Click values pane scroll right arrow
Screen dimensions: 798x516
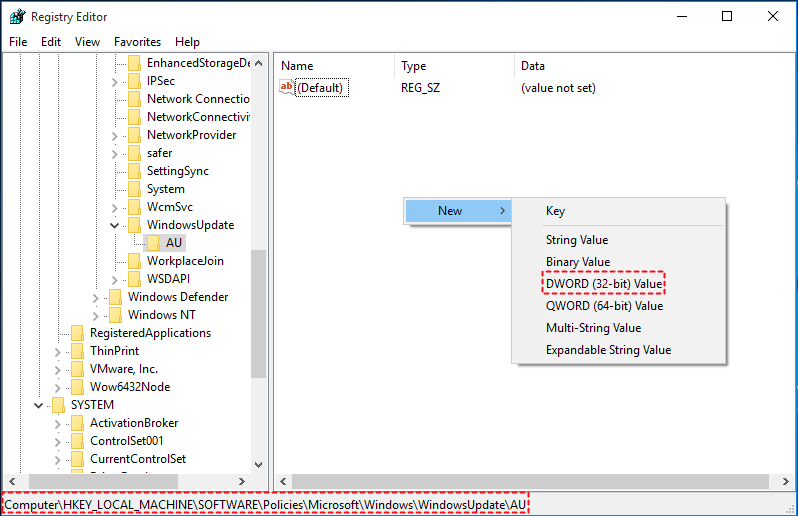pyautogui.click(x=785, y=481)
